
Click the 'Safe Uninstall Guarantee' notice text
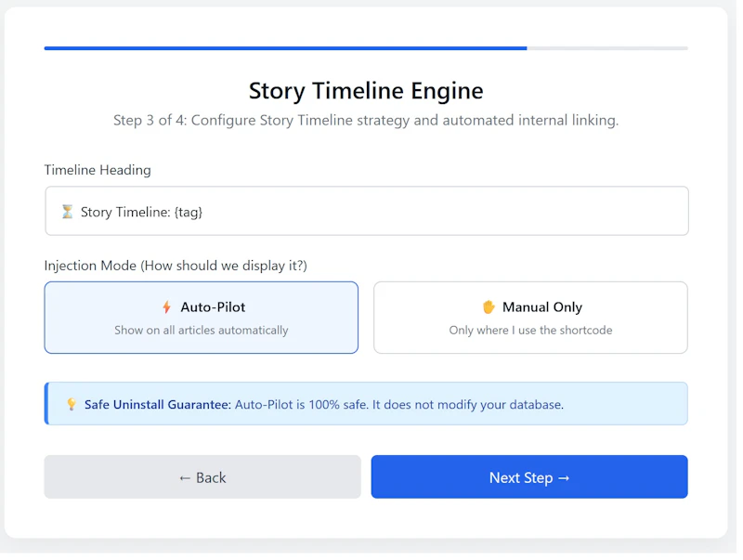324,404
